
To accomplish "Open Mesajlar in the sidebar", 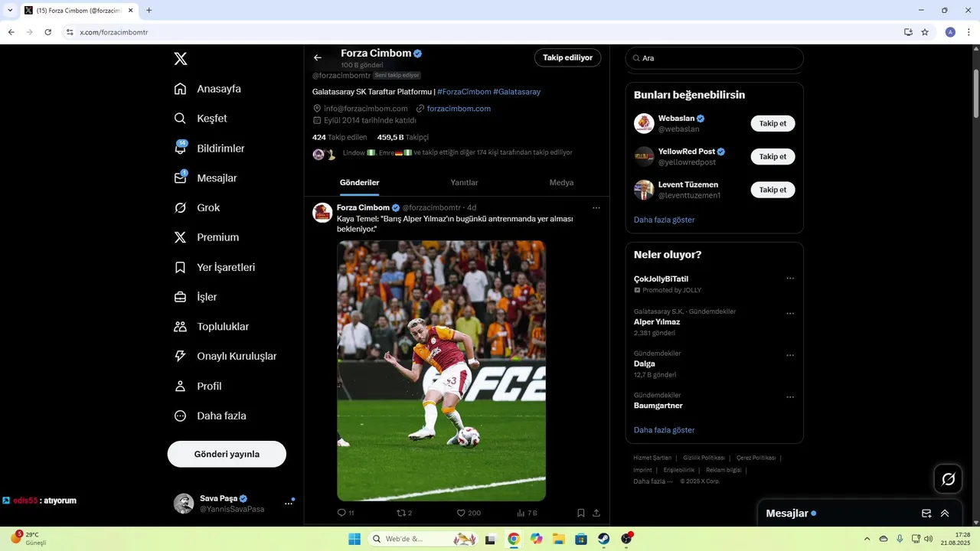I will pyautogui.click(x=205, y=178).
